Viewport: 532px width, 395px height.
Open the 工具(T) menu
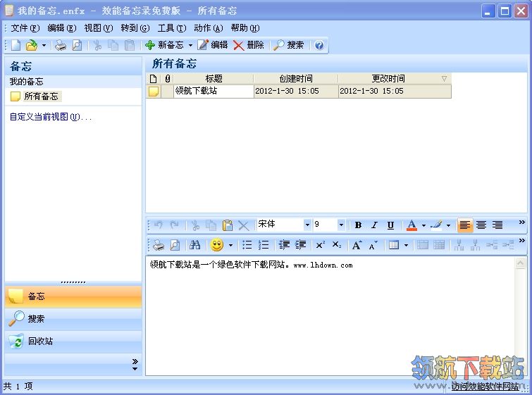(172, 28)
